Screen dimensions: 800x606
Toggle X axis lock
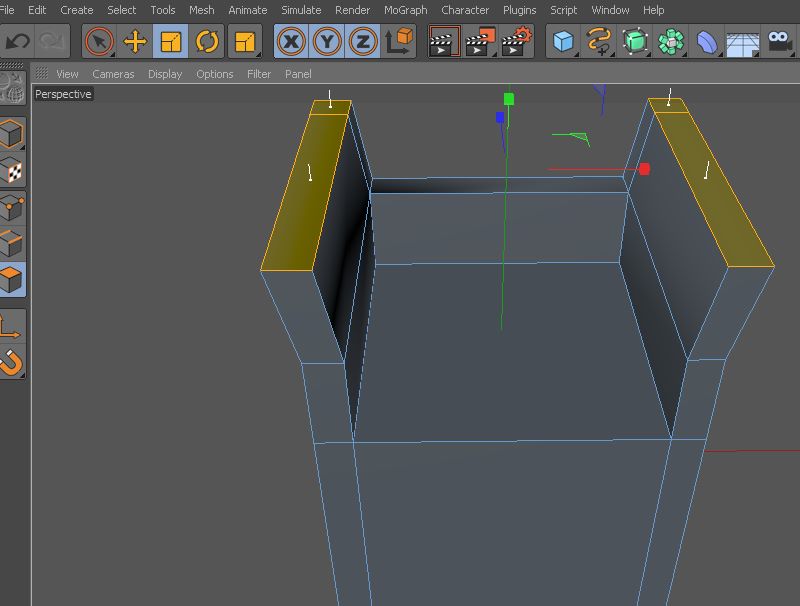[x=291, y=41]
